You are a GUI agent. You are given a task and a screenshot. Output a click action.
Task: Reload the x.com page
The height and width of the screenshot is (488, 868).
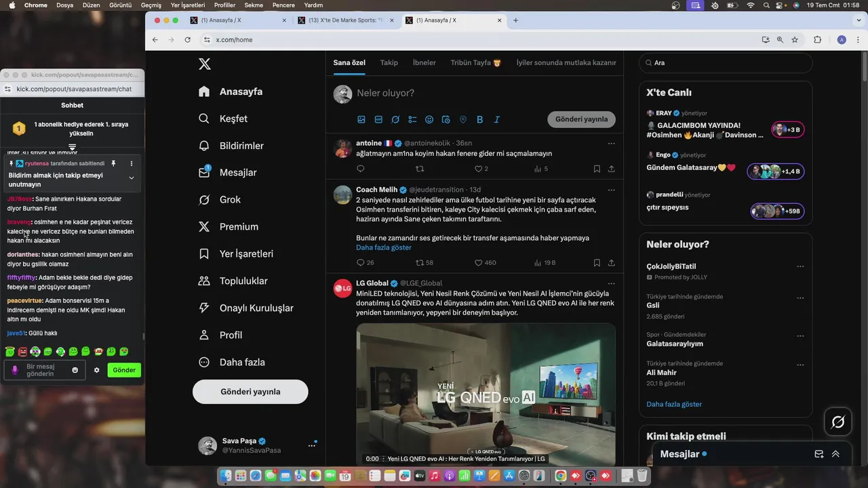click(187, 40)
